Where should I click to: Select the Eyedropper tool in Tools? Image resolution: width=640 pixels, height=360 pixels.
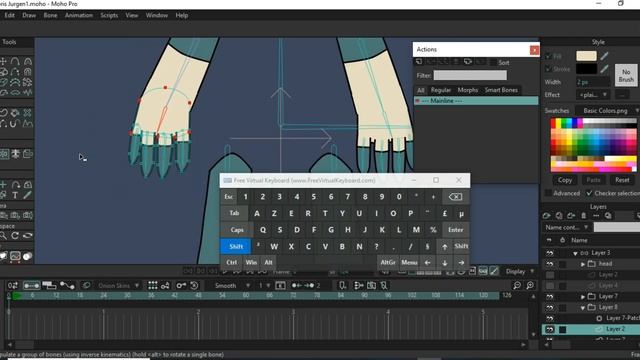point(27,195)
